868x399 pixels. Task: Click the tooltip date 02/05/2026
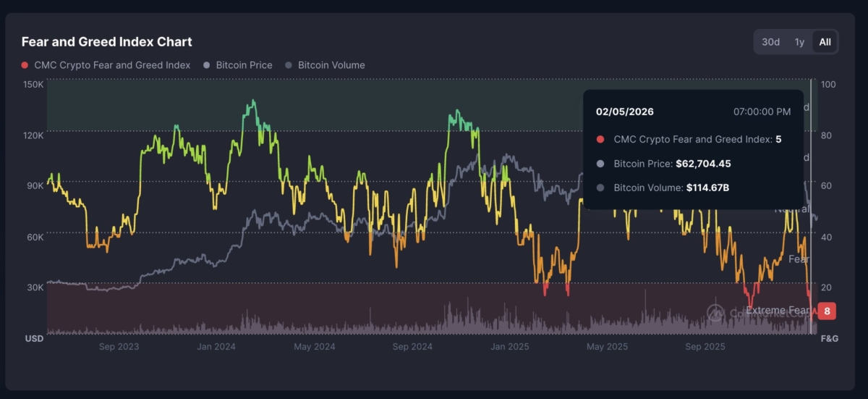[x=625, y=112]
